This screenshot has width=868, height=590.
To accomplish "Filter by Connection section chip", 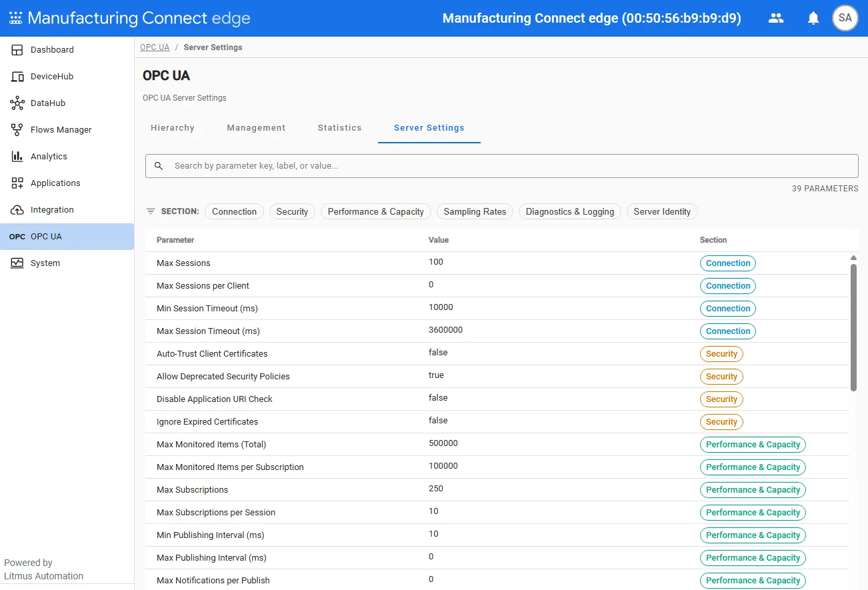I will pos(234,211).
